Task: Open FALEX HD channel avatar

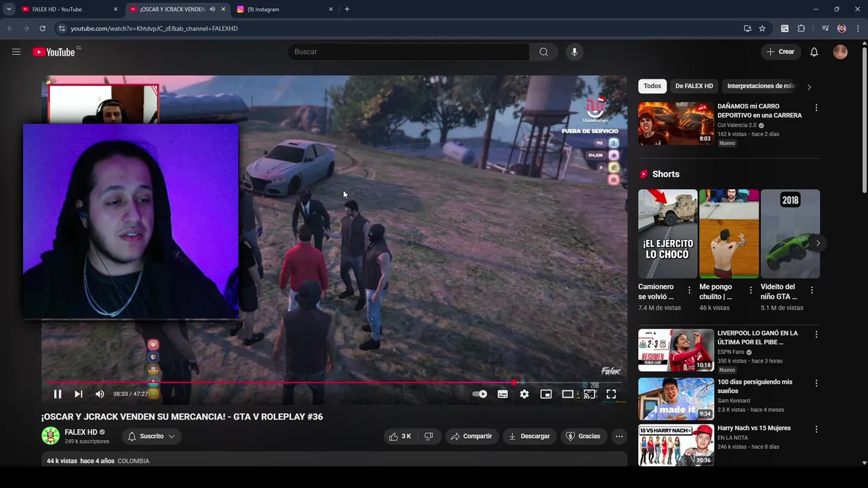Action: point(50,436)
